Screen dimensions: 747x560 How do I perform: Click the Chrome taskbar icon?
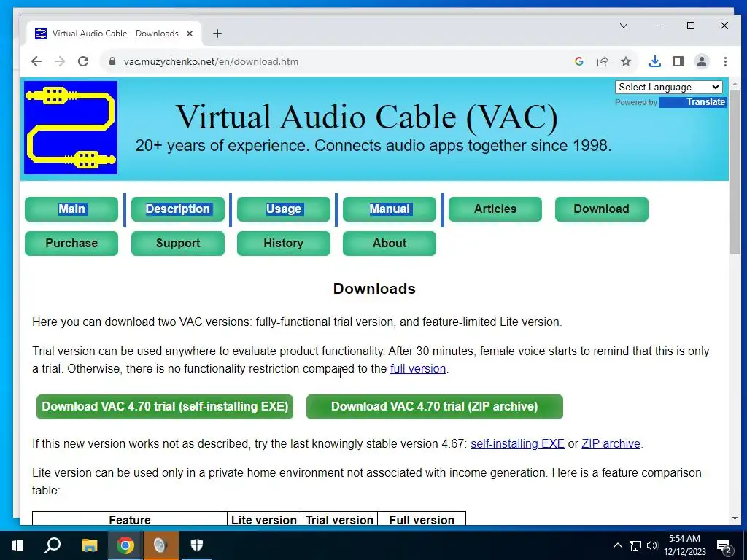pos(125,545)
